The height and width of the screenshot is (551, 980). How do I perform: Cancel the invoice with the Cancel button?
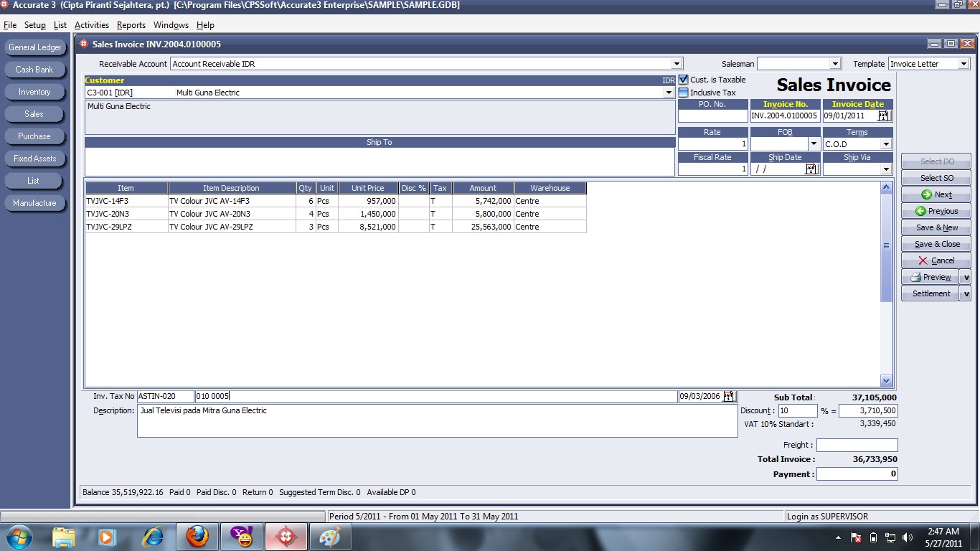click(936, 260)
